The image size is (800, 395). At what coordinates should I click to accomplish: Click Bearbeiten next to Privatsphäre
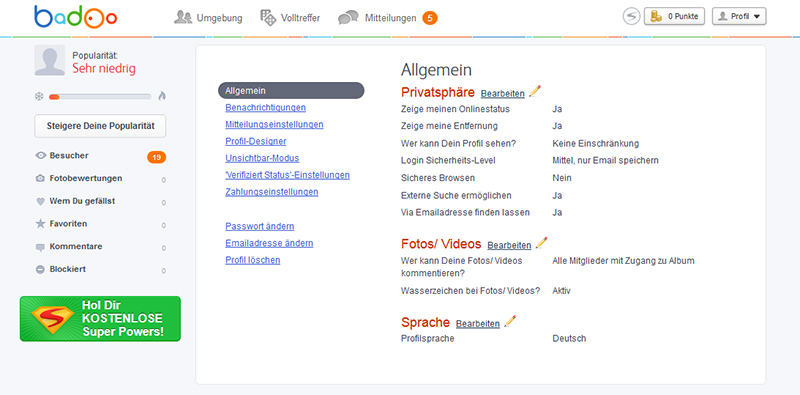(x=503, y=93)
